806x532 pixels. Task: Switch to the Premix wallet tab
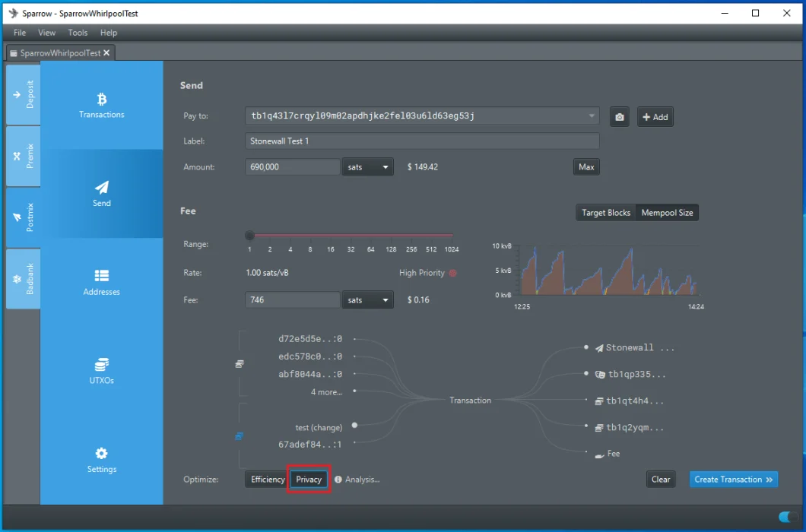pyautogui.click(x=23, y=157)
